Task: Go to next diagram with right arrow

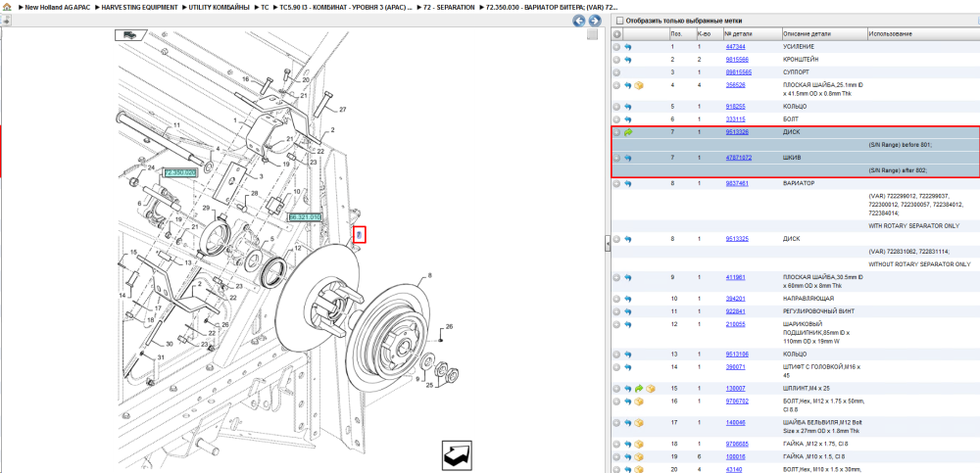Action: coord(595,21)
